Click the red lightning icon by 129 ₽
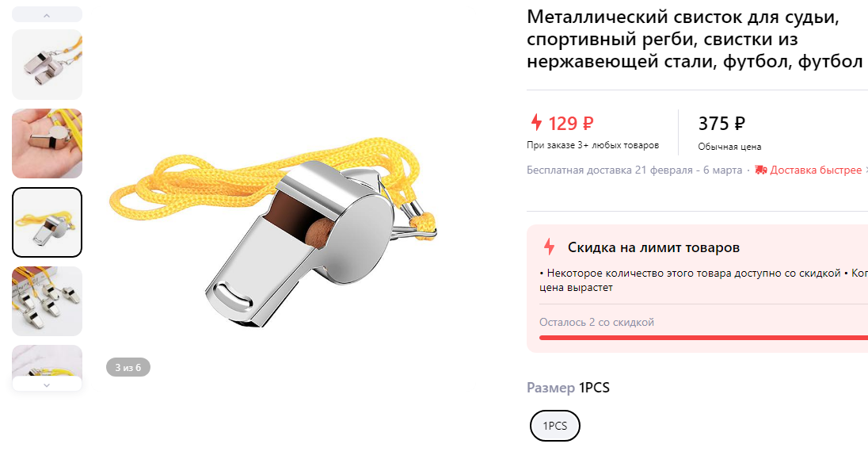 pos(536,122)
